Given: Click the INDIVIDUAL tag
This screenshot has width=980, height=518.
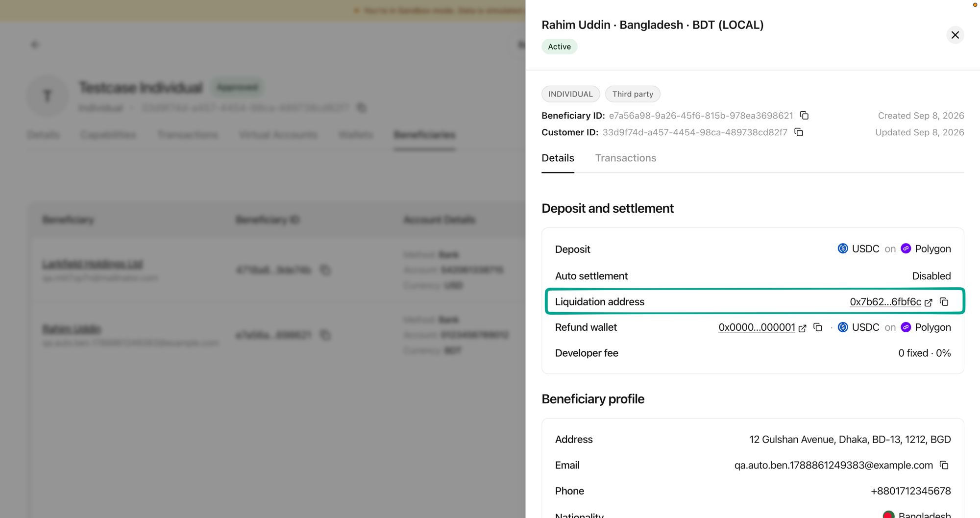Looking at the screenshot, I should [570, 94].
